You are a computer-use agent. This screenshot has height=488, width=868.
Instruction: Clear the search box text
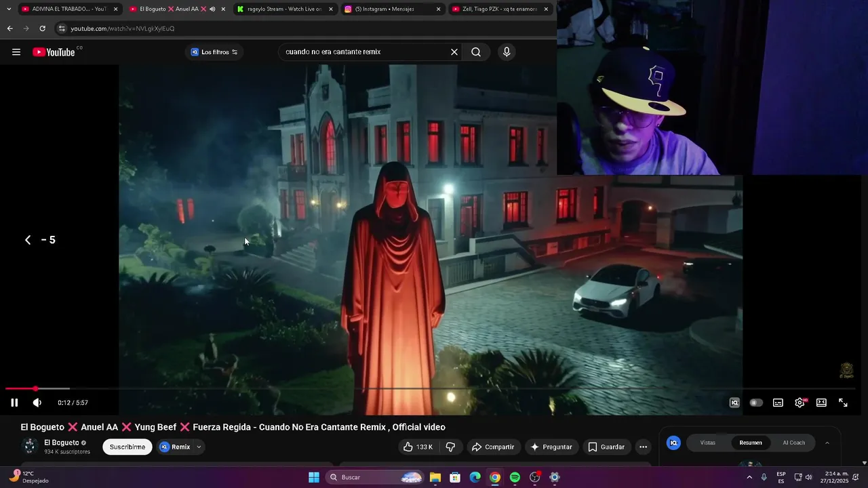(454, 52)
